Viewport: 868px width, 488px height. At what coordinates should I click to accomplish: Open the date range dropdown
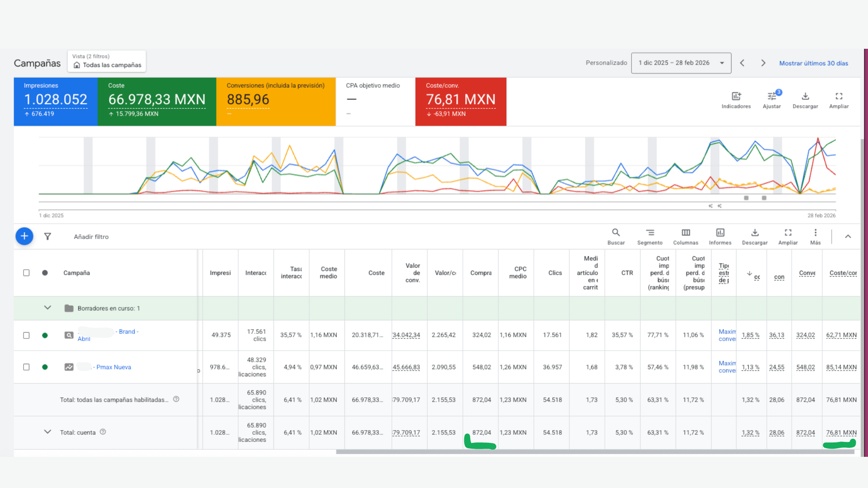click(681, 63)
